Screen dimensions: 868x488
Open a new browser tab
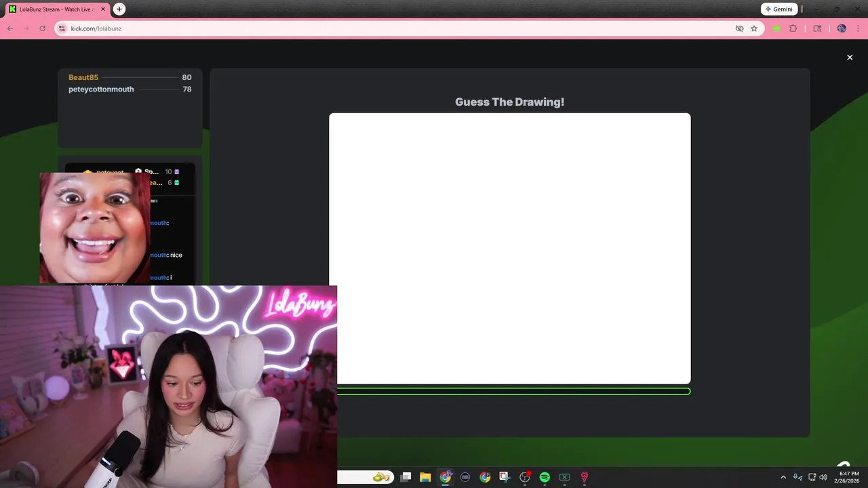click(x=119, y=9)
